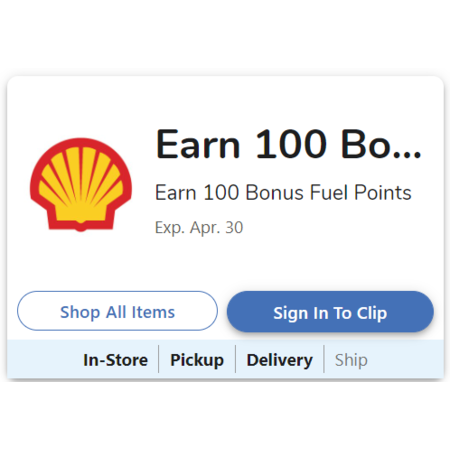The image size is (450, 450).
Task: Choose Delivery in the fulfillment bar
Action: [x=280, y=360]
